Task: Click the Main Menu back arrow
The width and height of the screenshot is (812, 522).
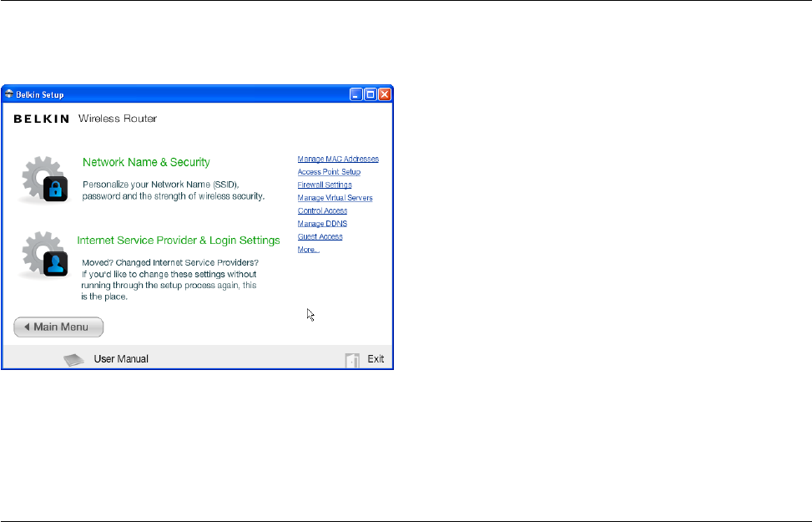Action: tap(27, 327)
